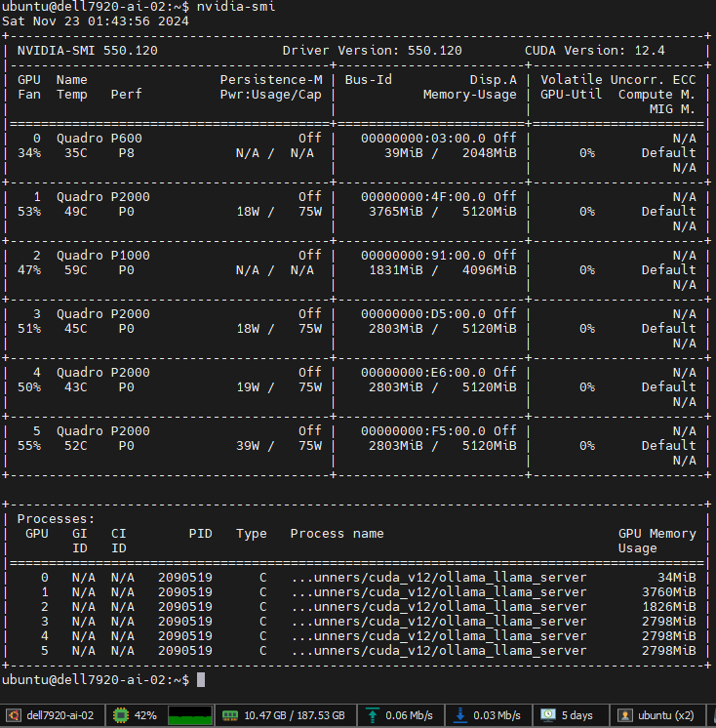The image size is (716, 728).
Task: Click the 42% CPU usage value
Action: [145, 715]
